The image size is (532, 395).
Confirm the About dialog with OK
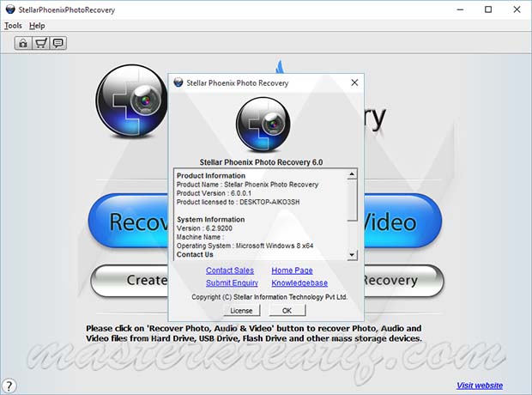coord(287,311)
